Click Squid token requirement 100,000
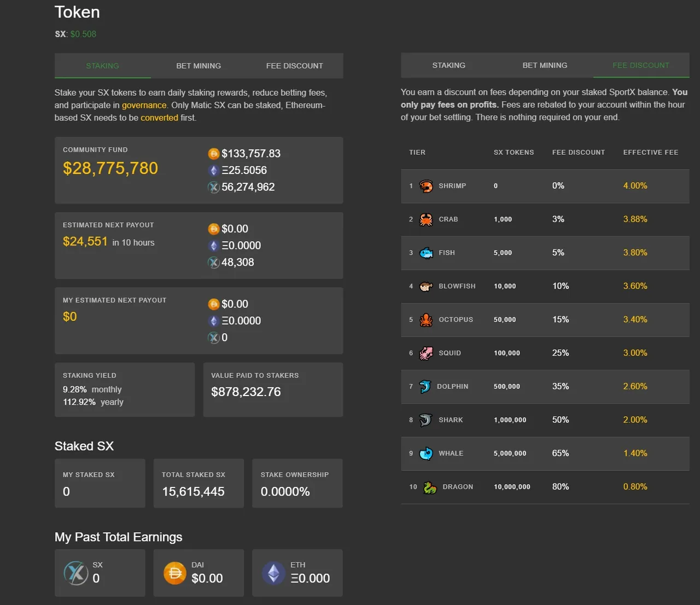This screenshot has height=605, width=700. [507, 353]
